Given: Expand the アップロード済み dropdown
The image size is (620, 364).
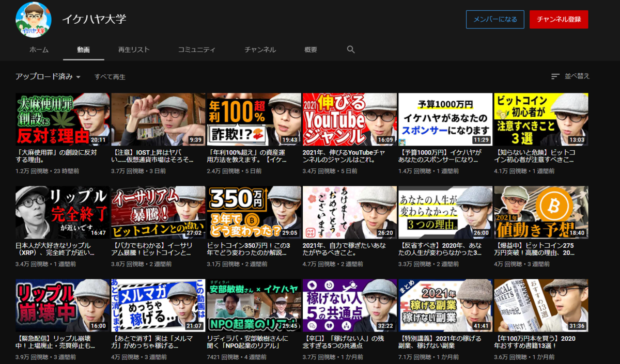Looking at the screenshot, I should pos(48,76).
